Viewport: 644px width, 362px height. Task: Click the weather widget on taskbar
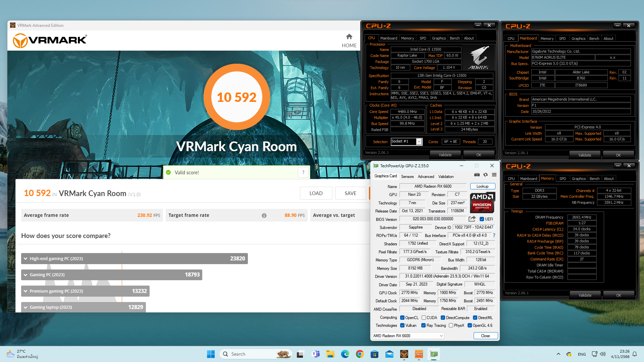(x=22, y=354)
